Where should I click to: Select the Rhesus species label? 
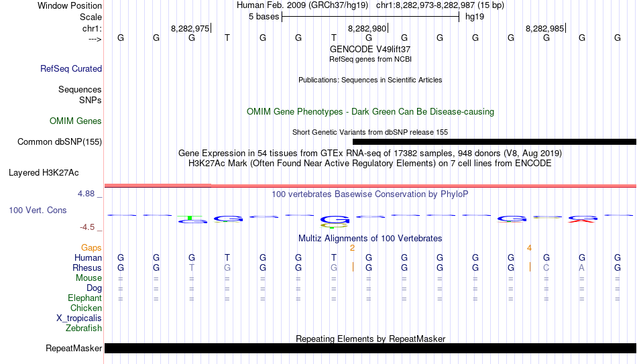pos(87,267)
